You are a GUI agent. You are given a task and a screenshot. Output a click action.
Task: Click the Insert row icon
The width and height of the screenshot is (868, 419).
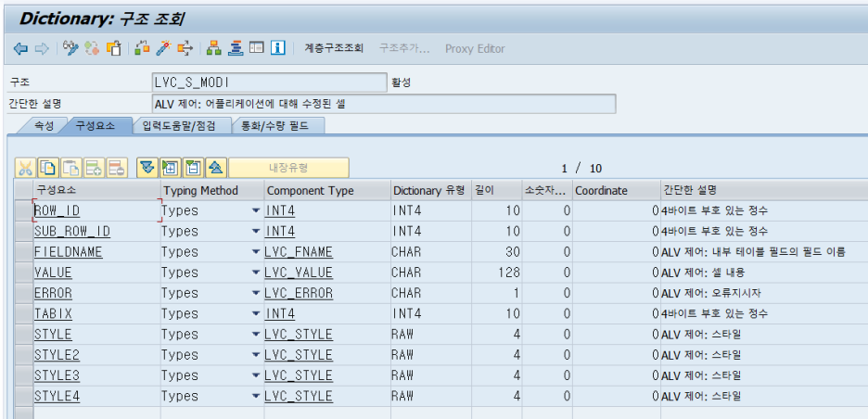click(94, 167)
